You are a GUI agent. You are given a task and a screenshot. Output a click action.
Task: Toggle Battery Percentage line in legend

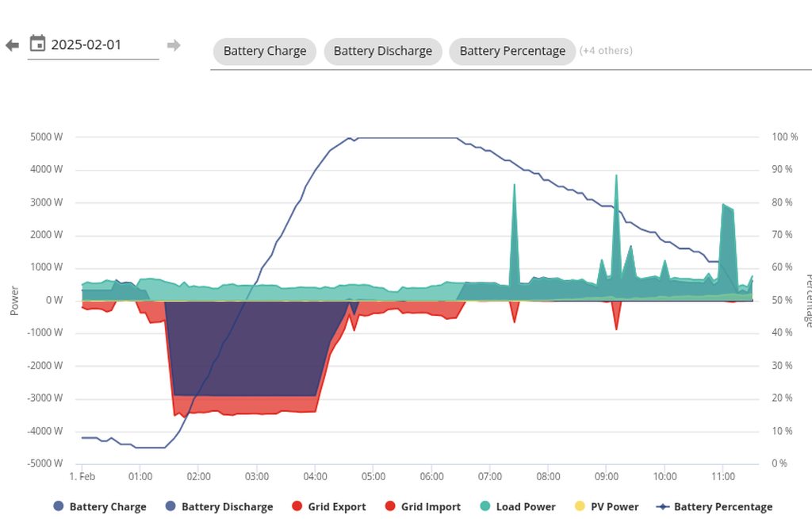coord(722,506)
